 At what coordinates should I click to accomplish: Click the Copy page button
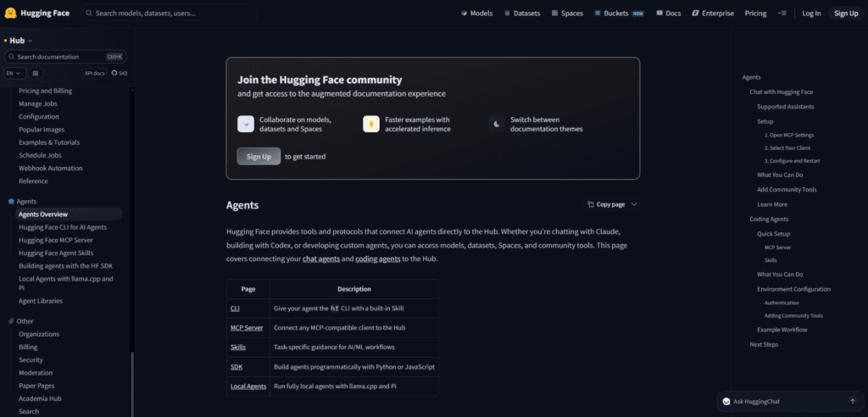point(606,204)
